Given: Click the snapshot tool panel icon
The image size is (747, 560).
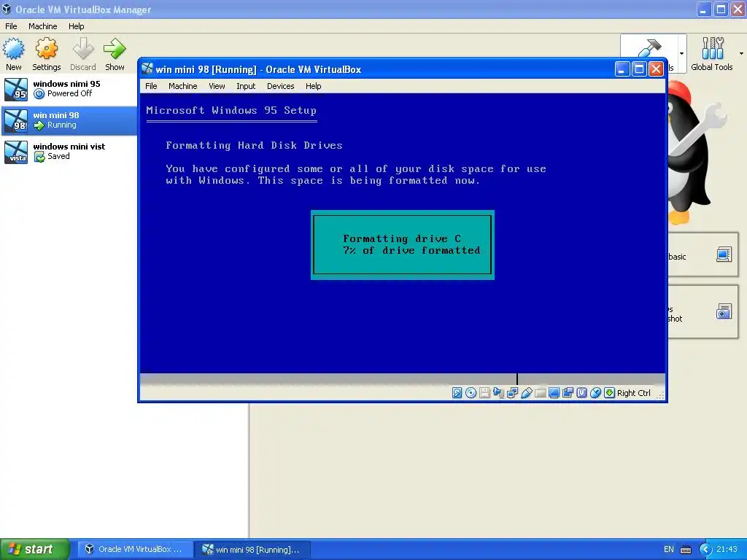Looking at the screenshot, I should [724, 311].
